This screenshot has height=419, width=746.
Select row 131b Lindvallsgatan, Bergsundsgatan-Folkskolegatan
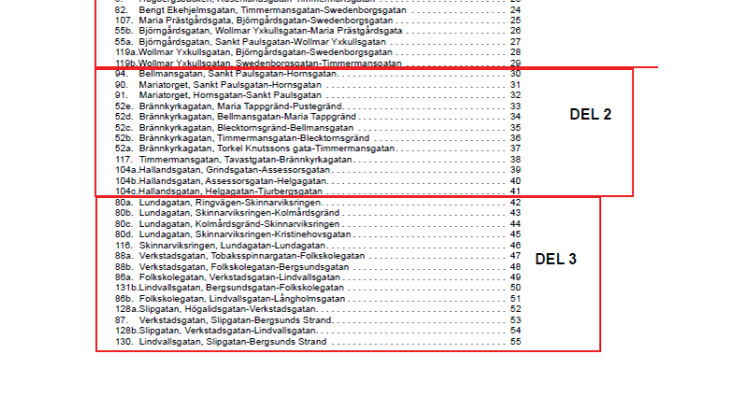pyautogui.click(x=318, y=288)
